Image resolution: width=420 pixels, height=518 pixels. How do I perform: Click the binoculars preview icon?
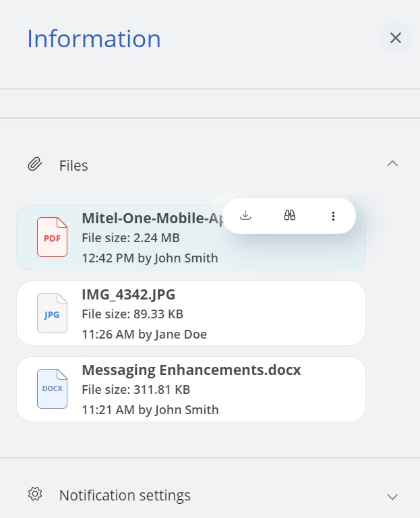289,216
